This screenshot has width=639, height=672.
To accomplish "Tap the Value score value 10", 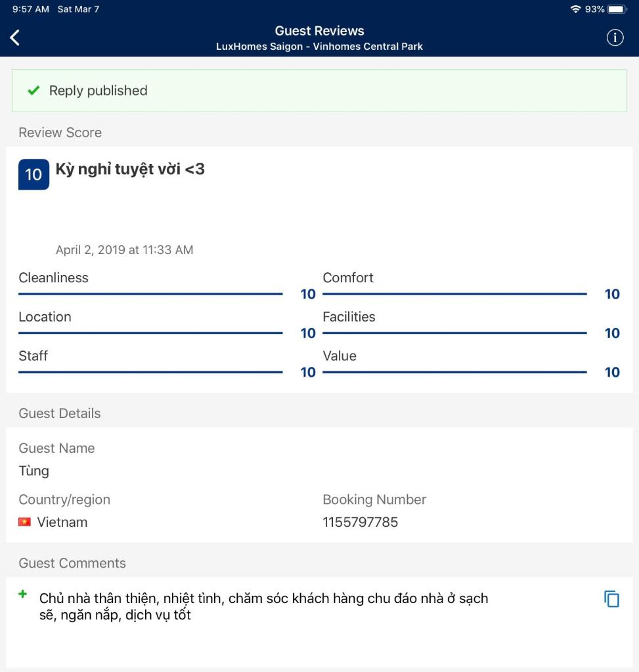I will [612, 372].
